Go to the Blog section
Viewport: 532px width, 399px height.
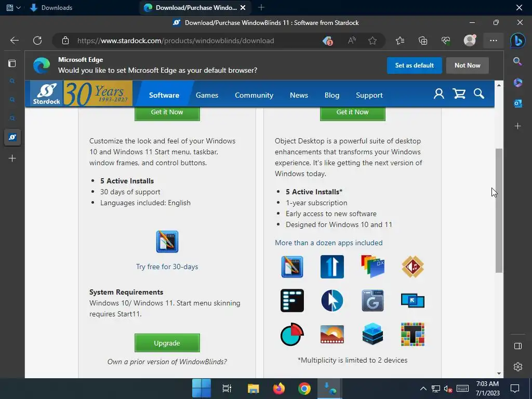pos(332,96)
